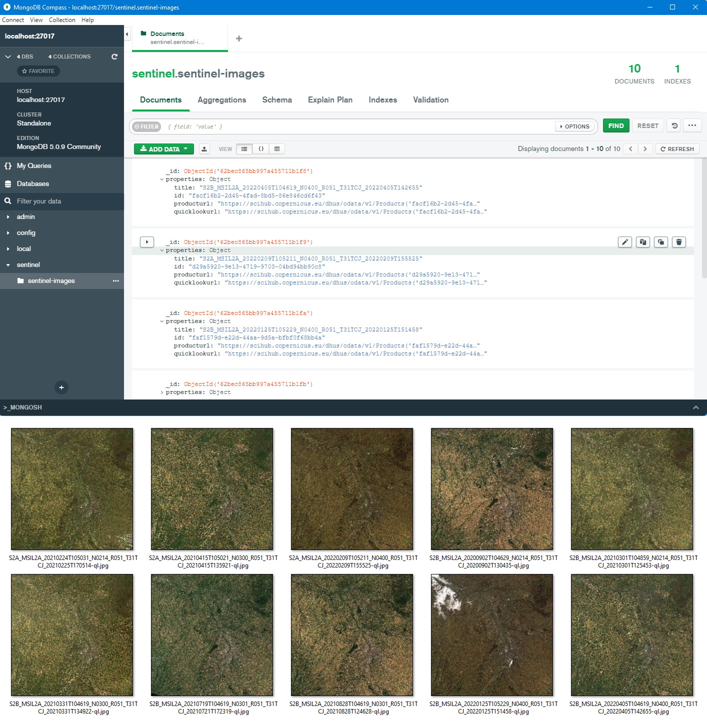Clone the second document
This screenshot has width=707, height=728.
(x=661, y=242)
